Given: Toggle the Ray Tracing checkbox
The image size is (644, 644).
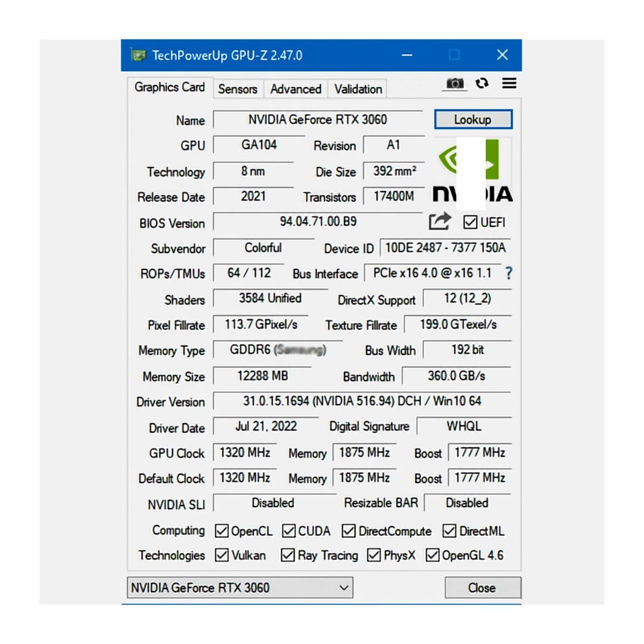Looking at the screenshot, I should 288,555.
